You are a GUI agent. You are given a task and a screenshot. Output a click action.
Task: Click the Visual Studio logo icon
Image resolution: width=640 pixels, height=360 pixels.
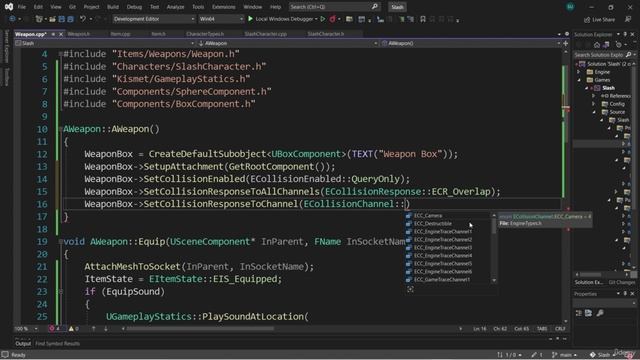[x=9, y=7]
